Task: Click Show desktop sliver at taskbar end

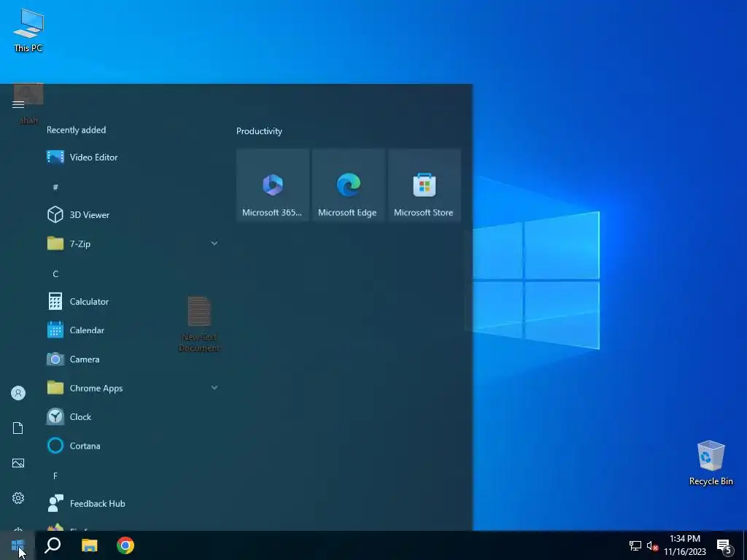Action: pos(745,545)
